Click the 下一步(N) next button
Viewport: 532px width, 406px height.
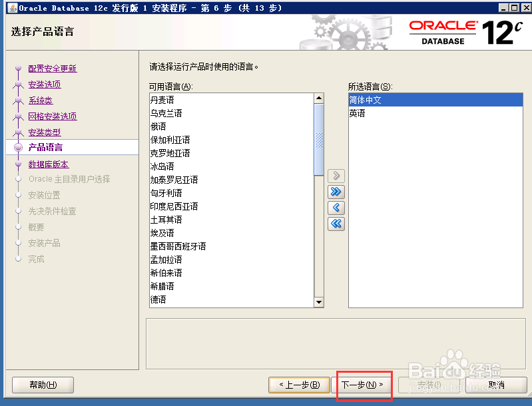coord(362,385)
